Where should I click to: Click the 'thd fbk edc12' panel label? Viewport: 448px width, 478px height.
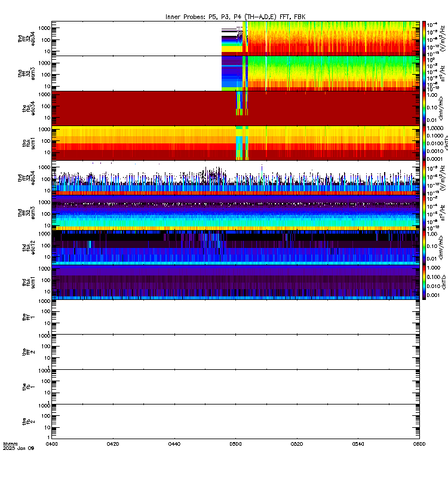pos(29,247)
